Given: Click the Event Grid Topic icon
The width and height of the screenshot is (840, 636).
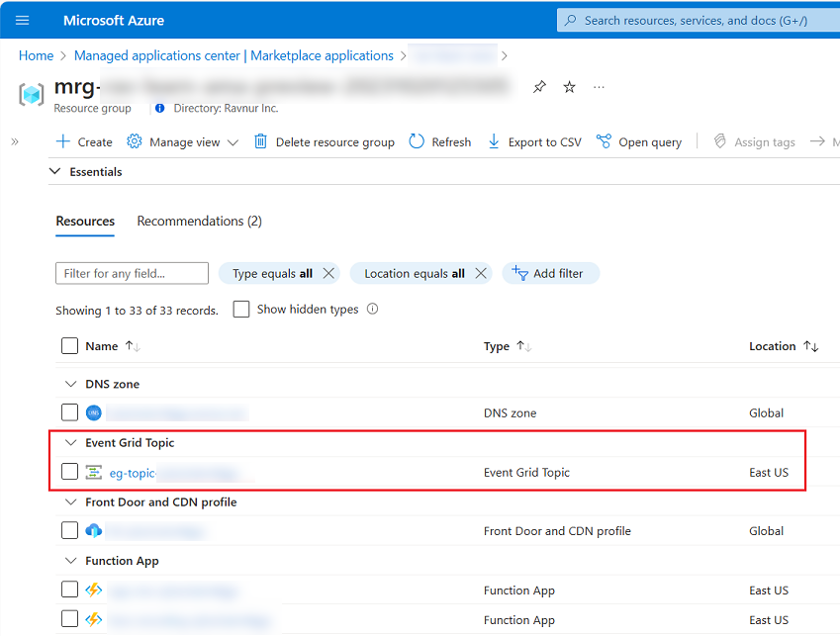Looking at the screenshot, I should (x=94, y=472).
